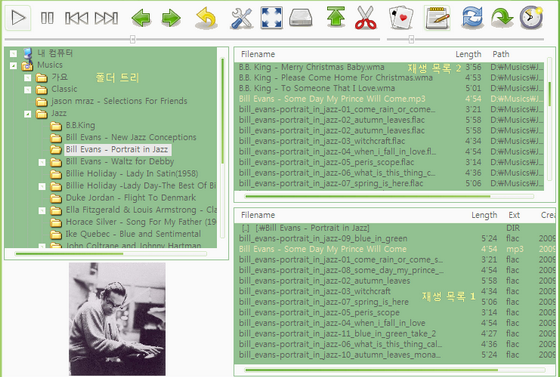The image size is (560, 377).
Task: Click the clock timer icon
Action: pos(531,17)
